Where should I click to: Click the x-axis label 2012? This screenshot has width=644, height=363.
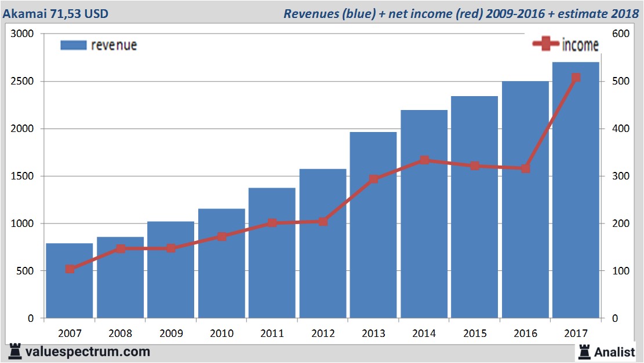[x=323, y=333]
